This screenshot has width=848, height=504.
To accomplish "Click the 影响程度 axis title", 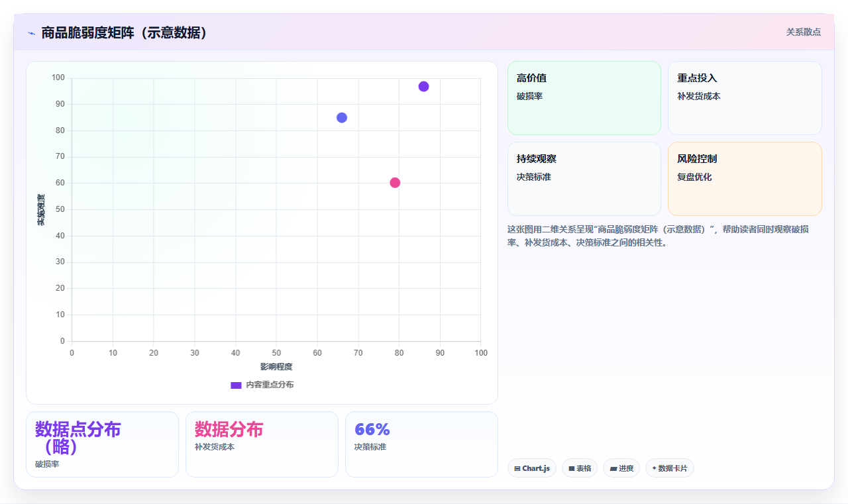I will 276,367.
